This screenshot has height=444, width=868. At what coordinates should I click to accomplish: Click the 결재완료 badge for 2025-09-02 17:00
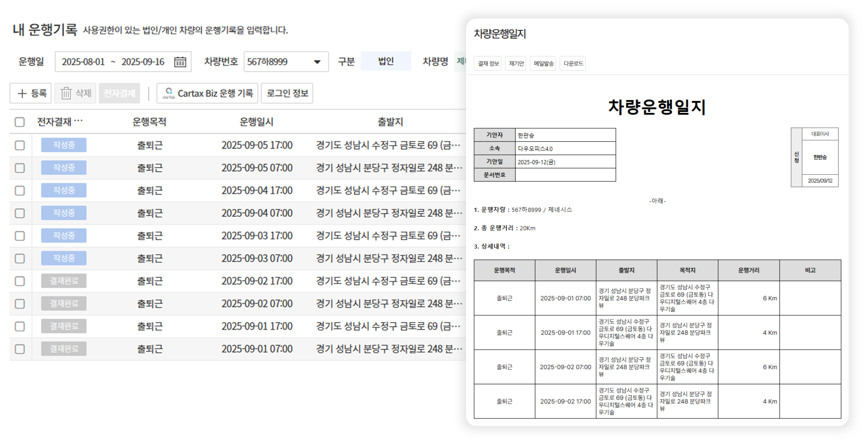(x=64, y=281)
